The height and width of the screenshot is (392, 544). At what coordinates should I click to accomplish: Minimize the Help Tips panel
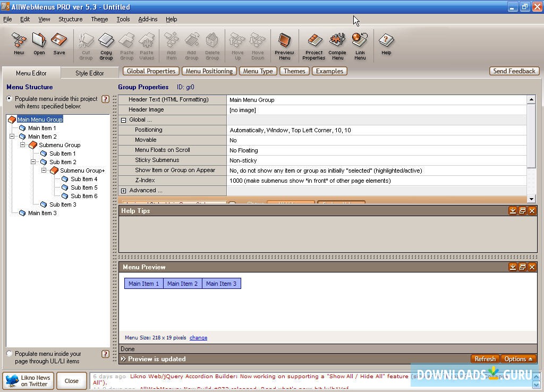513,210
